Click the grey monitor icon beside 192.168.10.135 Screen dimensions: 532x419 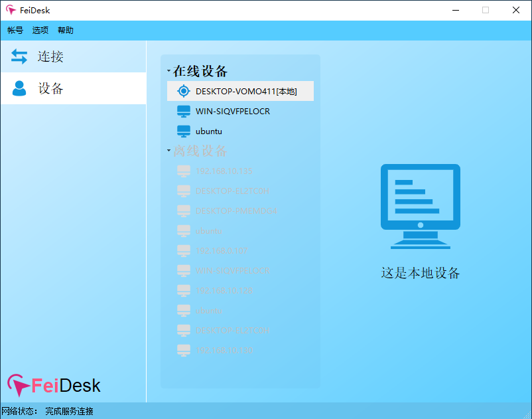(184, 171)
